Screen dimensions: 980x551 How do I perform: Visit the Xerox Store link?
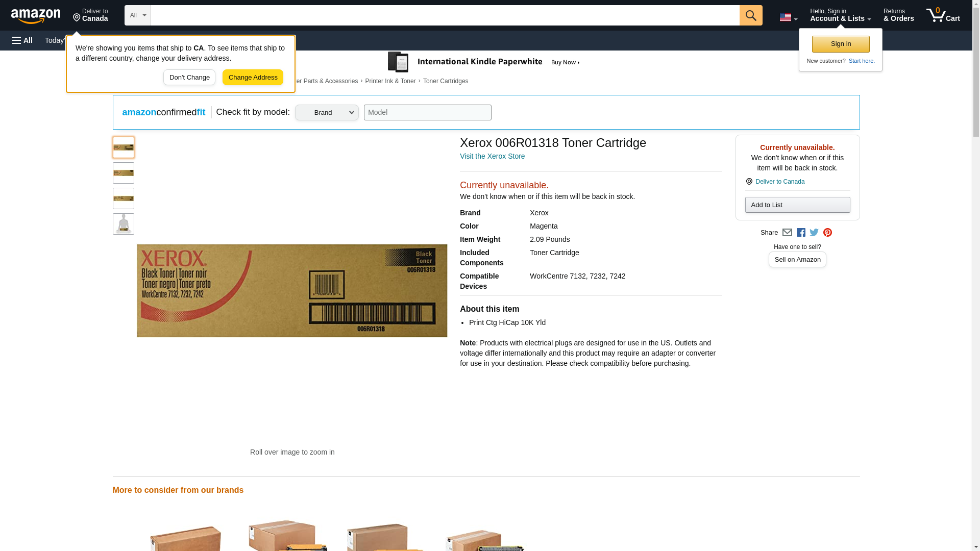[x=492, y=156]
